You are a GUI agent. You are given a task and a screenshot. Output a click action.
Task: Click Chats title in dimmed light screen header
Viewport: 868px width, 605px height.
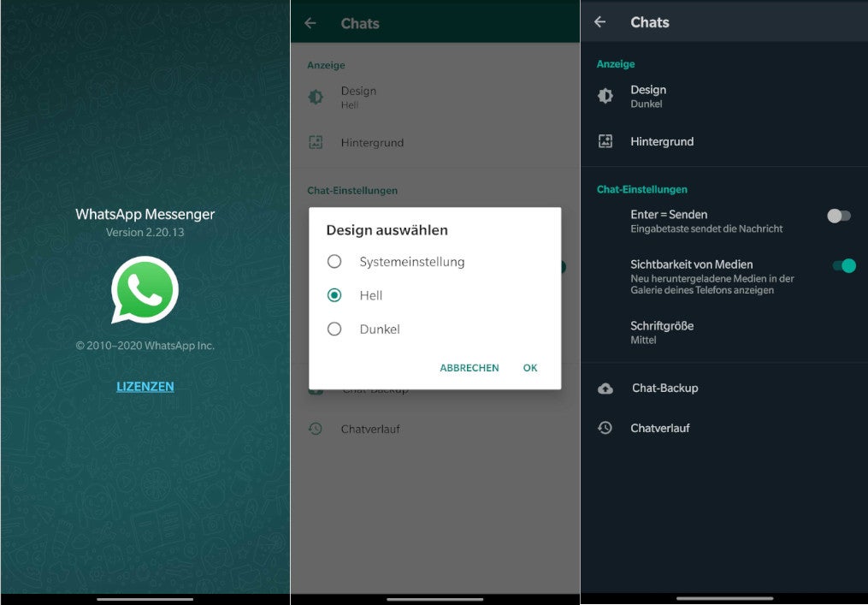point(360,23)
